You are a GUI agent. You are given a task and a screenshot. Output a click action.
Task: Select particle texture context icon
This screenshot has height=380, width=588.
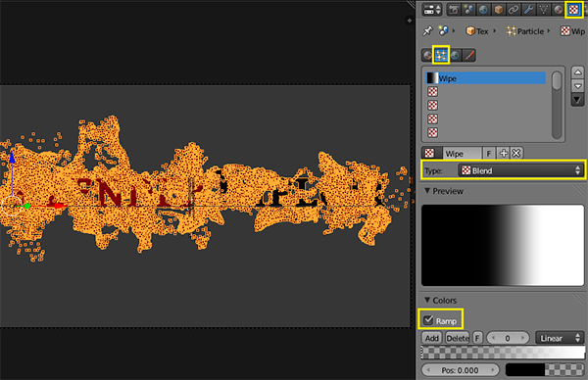click(441, 56)
